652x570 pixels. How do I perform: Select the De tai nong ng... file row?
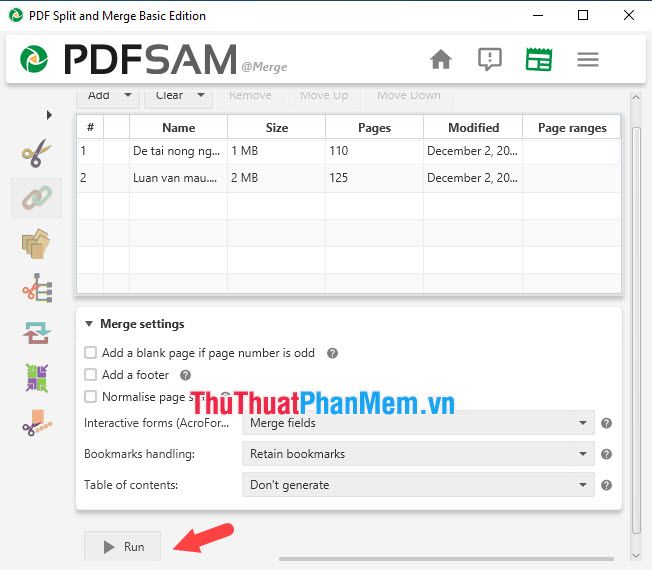pos(348,151)
